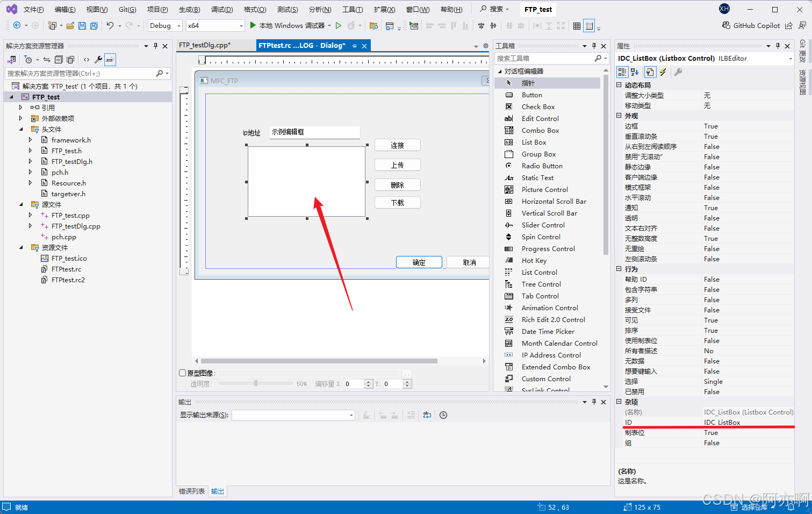Click Show All Files in Solution Explorer
The height and width of the screenshot is (514, 812).
(70, 60)
